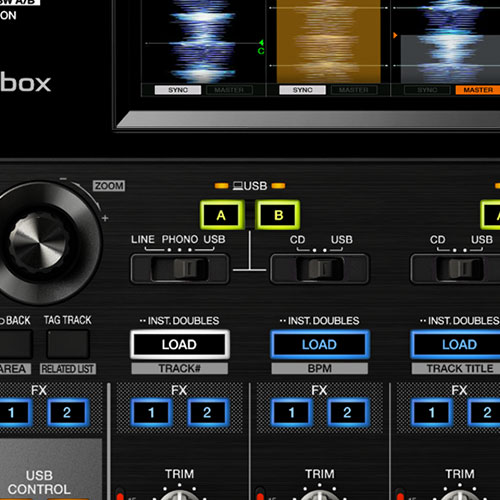Click the USB label with the computer icon
The image size is (500, 500).
tap(250, 186)
